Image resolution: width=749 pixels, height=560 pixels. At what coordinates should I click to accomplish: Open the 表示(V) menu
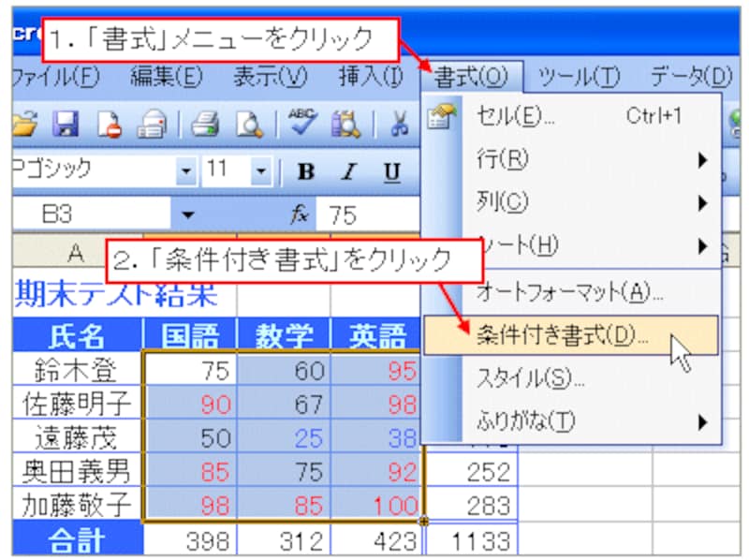[x=270, y=77]
